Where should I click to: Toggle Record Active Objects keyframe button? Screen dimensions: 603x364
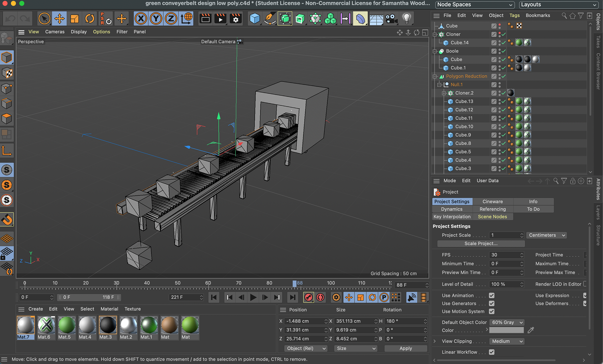(308, 297)
